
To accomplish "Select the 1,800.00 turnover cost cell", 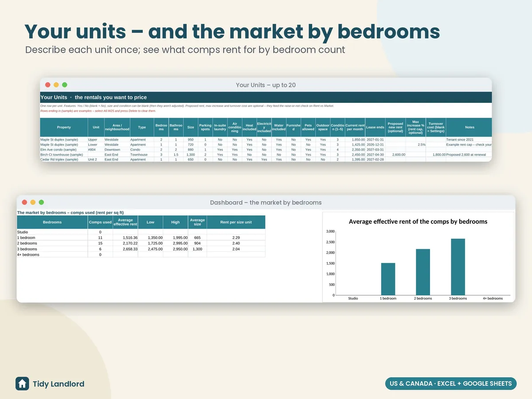I will (436, 155).
